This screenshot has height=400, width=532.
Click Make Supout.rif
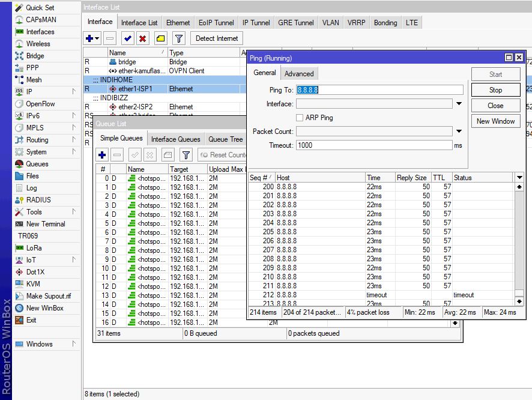49,296
